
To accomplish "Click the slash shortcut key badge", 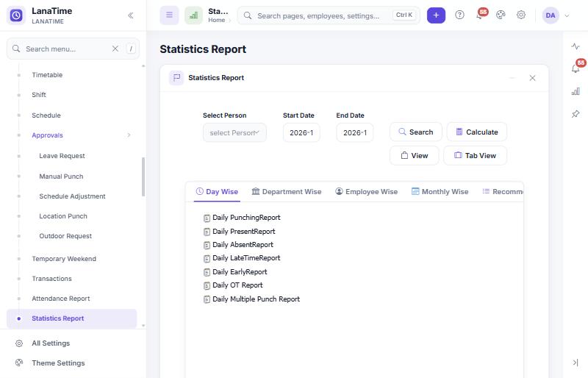I will (131, 49).
